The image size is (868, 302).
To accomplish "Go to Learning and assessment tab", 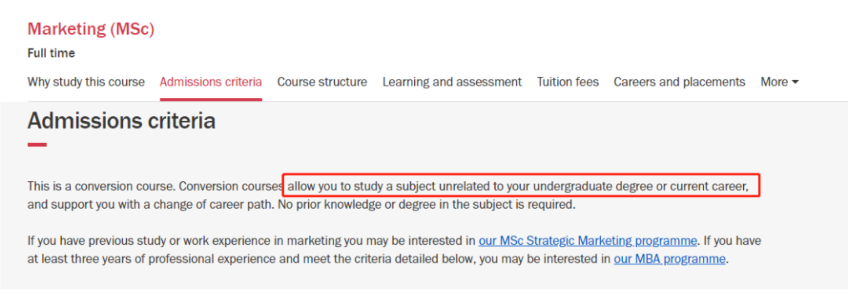I will point(452,82).
